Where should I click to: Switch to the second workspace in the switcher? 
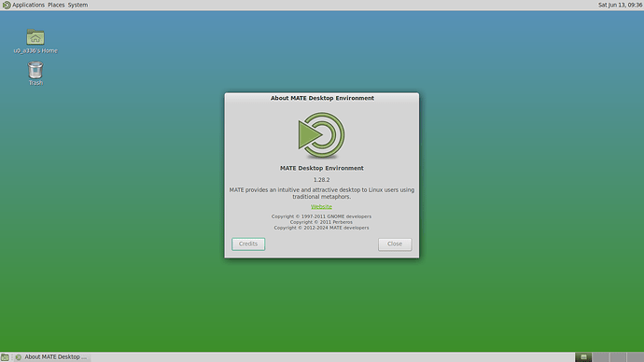pyautogui.click(x=601, y=357)
